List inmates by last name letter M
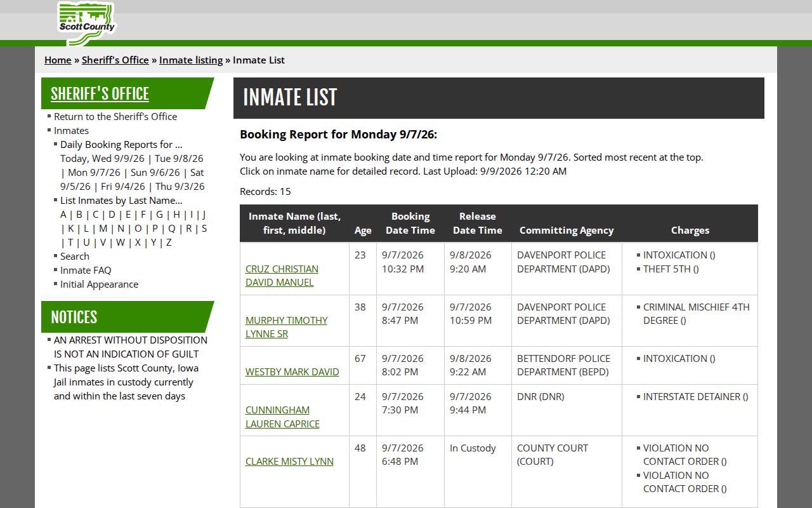812x508 pixels. (x=103, y=228)
